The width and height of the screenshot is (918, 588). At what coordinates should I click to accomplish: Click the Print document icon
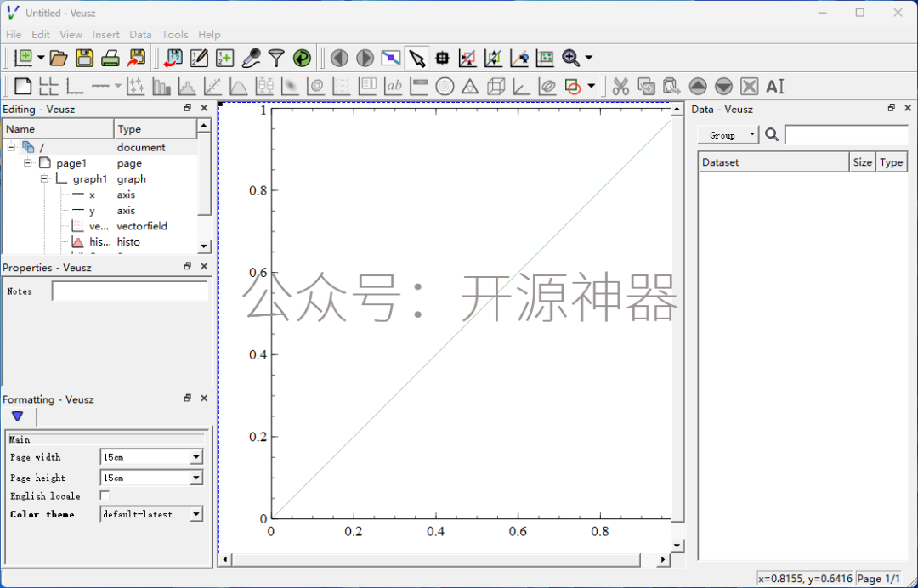110,57
